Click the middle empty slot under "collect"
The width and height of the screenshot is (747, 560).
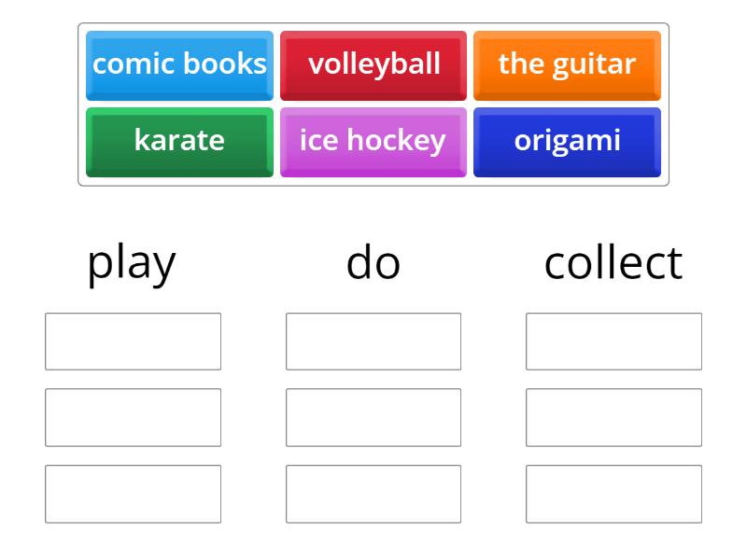(613, 417)
